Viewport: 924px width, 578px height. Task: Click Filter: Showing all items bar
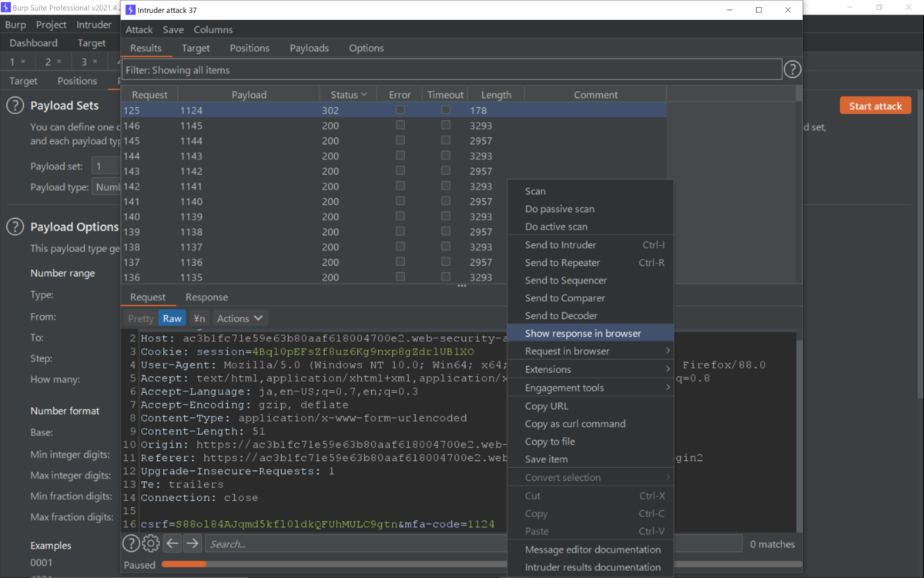pyautogui.click(x=453, y=70)
